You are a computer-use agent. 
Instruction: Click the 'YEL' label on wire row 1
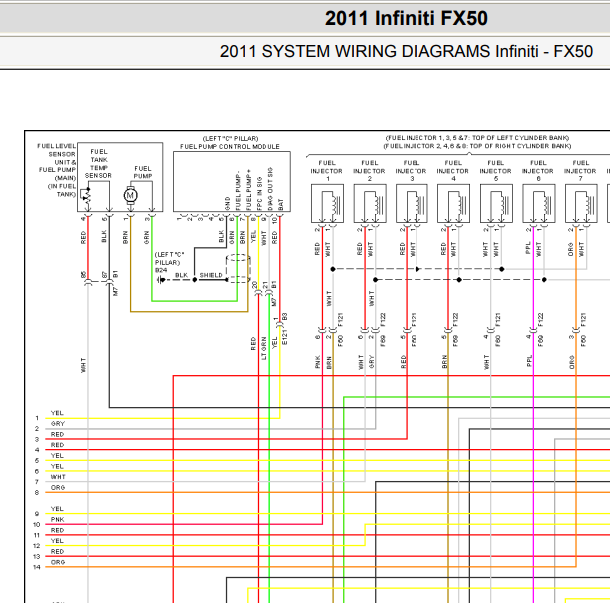[x=57, y=413]
